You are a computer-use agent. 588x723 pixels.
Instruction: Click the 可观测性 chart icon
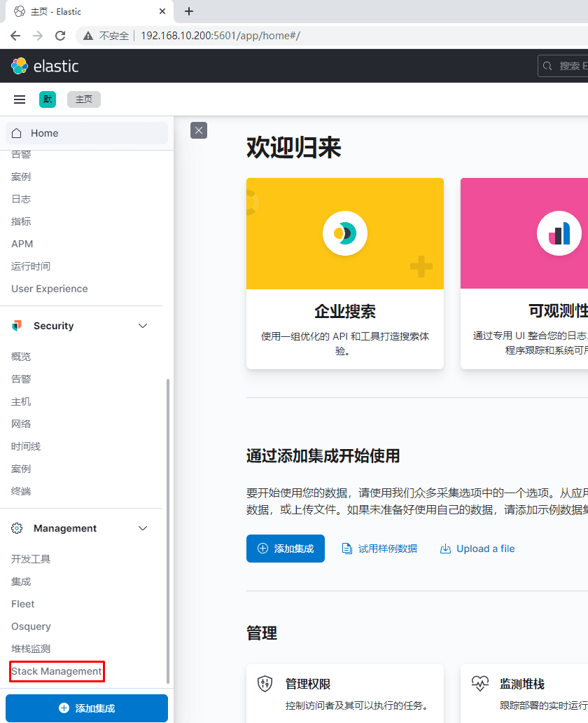coord(559,233)
